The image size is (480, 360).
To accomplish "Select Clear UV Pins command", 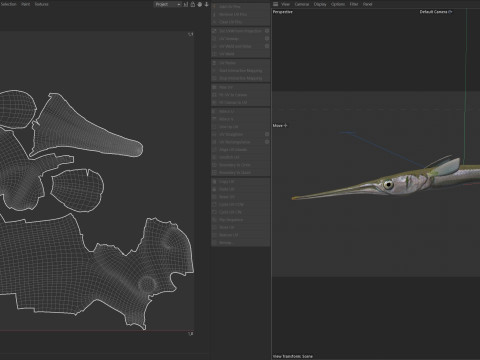I will [241, 22].
